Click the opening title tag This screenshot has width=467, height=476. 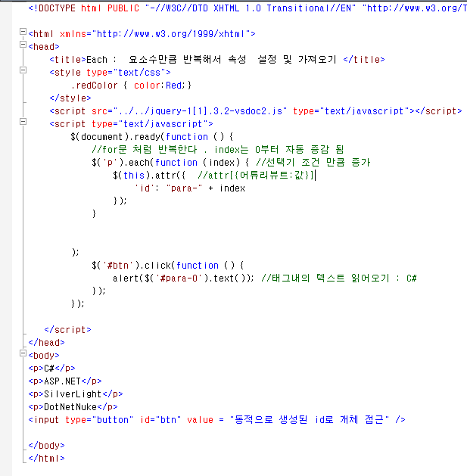click(x=67, y=60)
